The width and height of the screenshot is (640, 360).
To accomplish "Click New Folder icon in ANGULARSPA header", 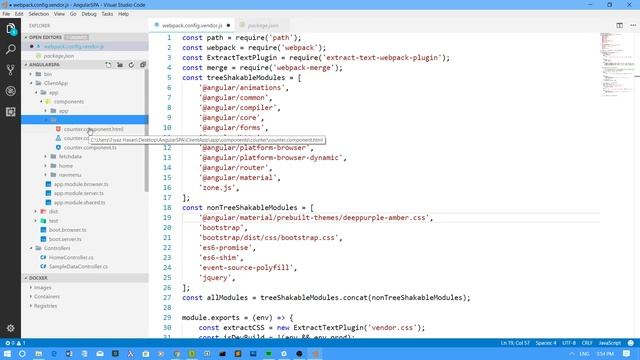I will pos(120,64).
